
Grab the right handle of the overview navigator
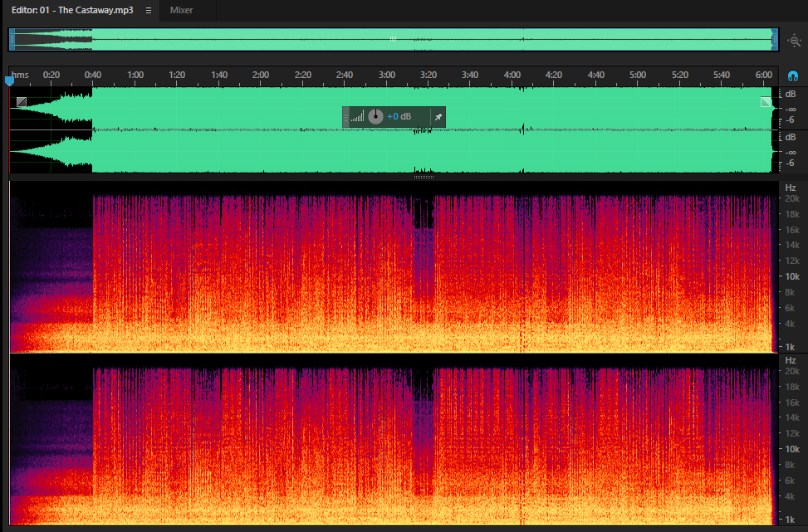(775, 40)
